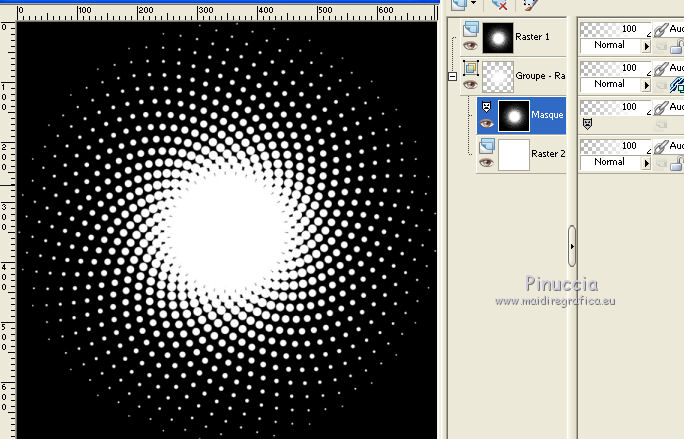Hide the Raster 2 layer
The image size is (684, 439).
pyautogui.click(x=486, y=163)
